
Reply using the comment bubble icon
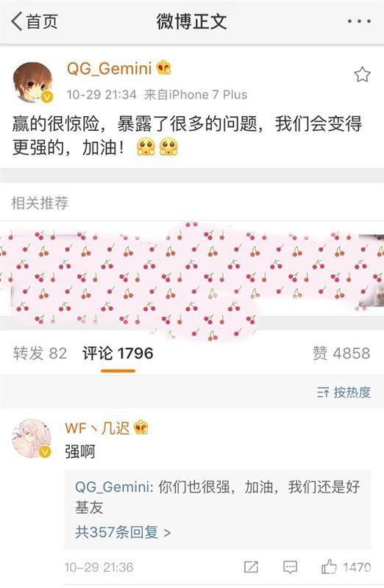(290, 567)
